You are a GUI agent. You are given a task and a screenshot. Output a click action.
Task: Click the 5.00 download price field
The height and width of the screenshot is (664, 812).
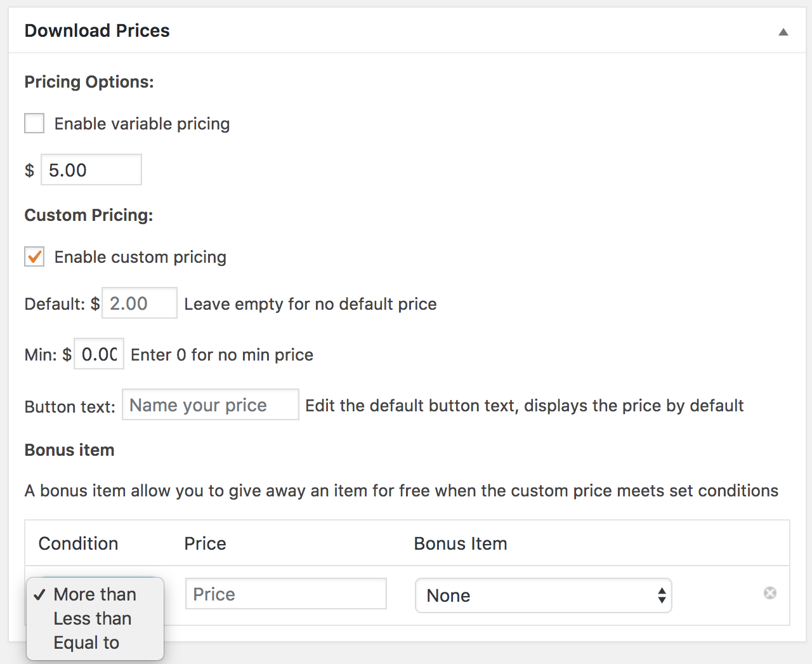pos(91,170)
